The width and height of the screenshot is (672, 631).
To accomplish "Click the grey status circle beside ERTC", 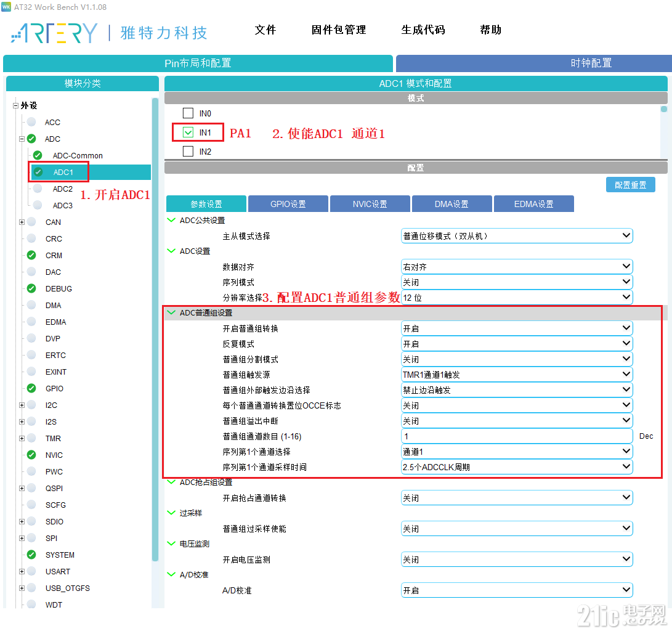I will tap(31, 355).
